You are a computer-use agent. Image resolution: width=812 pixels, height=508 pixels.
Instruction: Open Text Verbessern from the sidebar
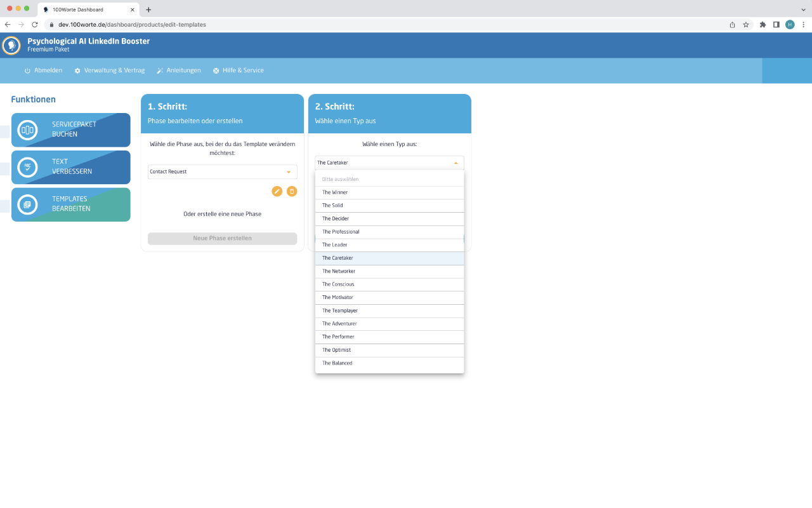70,167
